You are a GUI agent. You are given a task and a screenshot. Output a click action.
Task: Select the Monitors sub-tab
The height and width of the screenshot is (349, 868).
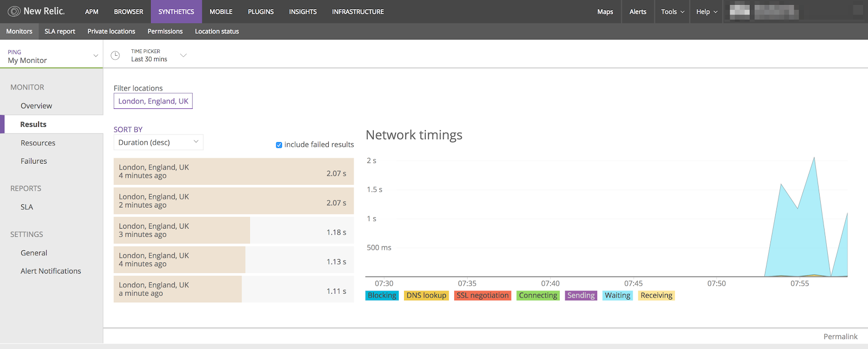click(x=19, y=31)
